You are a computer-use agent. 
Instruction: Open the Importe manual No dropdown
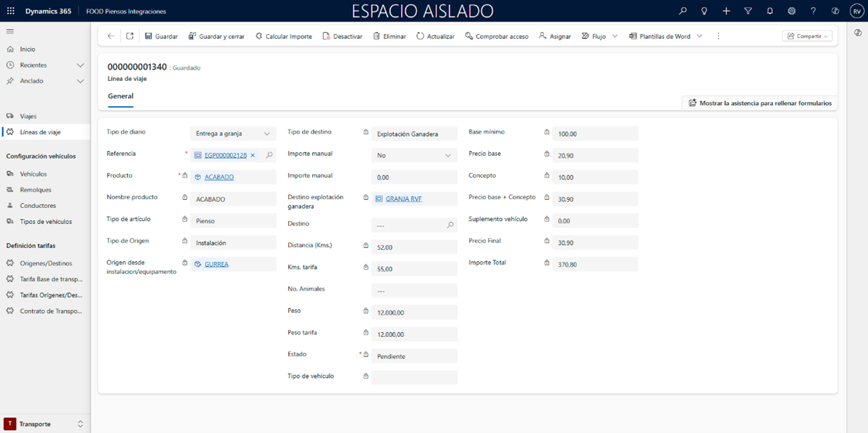414,155
